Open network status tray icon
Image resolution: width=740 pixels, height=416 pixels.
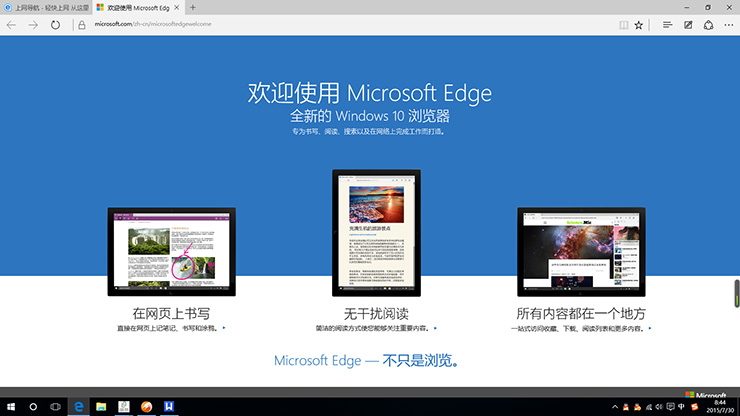click(648, 407)
